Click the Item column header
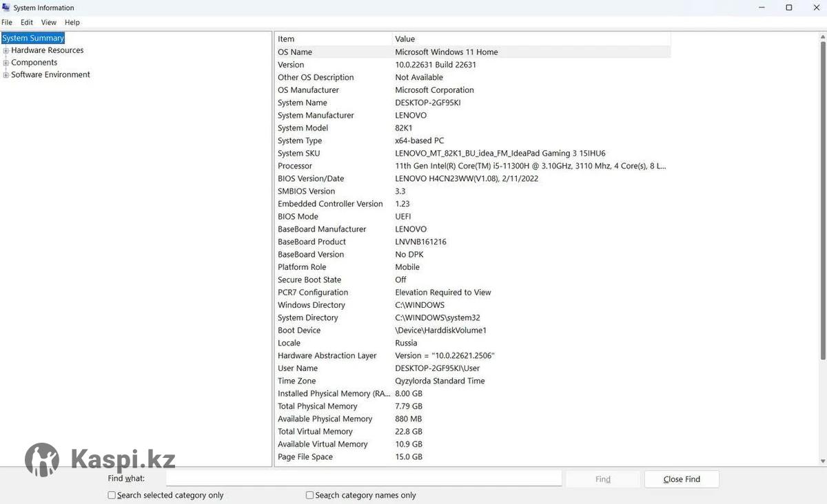 (334, 39)
